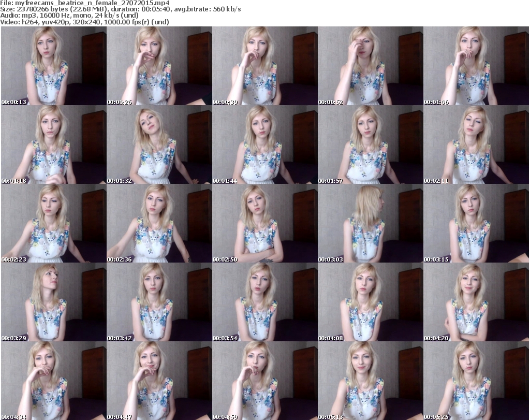The image size is (530, 420).
Task: Select the thumbnail frame at 00:02:11
Action: tap(476, 144)
